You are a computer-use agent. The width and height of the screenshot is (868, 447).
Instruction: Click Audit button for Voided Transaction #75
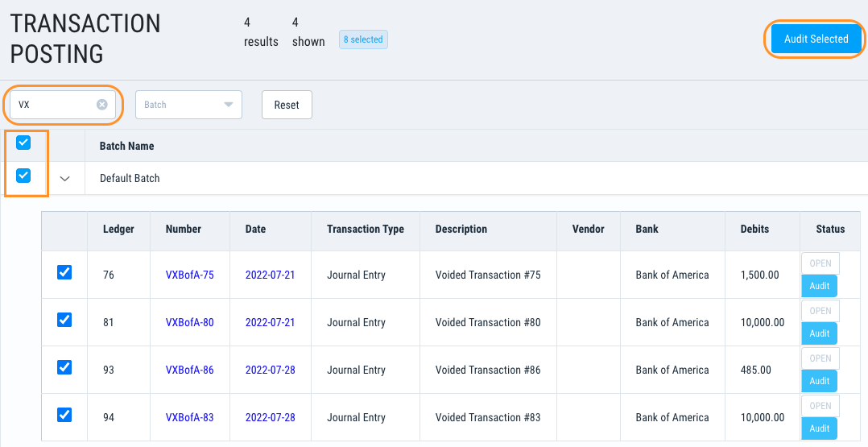(820, 286)
